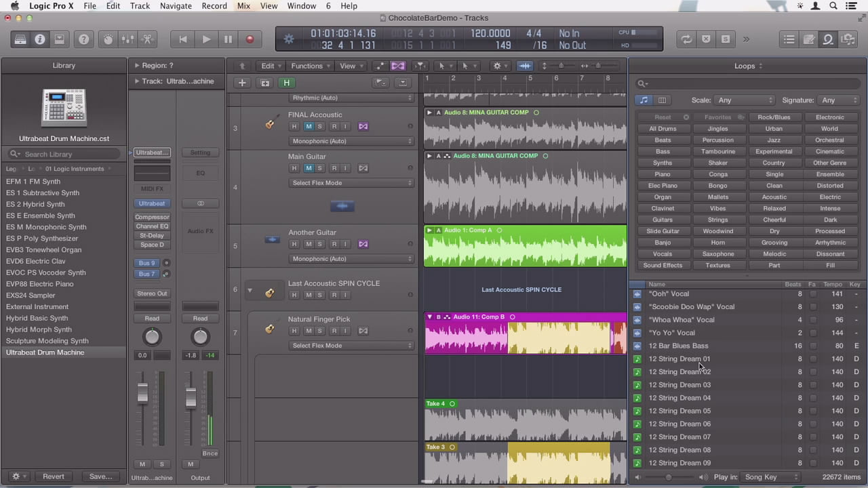
Task: Duplicate track with the duplicate icon
Action: [x=265, y=83]
